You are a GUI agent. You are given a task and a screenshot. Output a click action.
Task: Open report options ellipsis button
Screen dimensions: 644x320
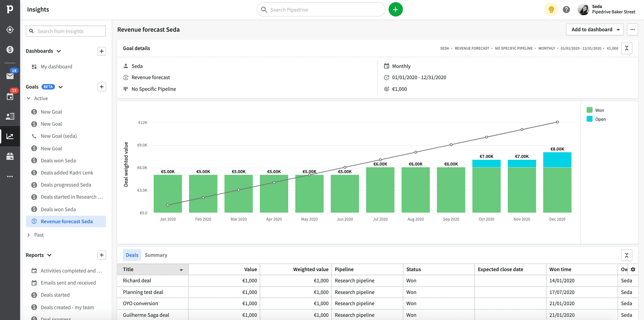click(632, 29)
